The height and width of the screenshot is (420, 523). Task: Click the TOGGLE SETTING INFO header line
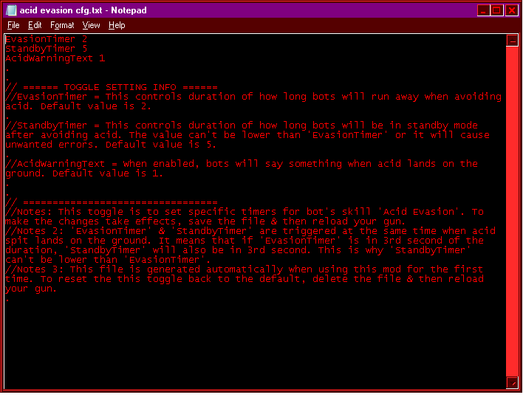point(112,87)
